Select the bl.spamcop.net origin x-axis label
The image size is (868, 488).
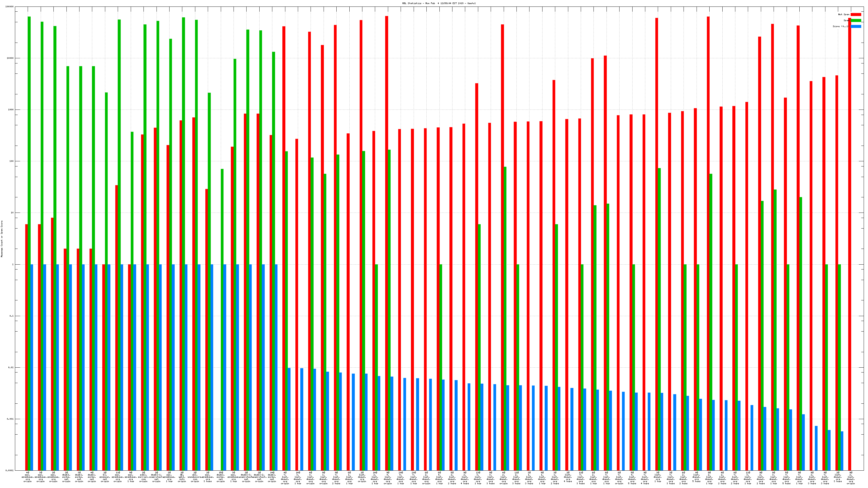coord(105,477)
